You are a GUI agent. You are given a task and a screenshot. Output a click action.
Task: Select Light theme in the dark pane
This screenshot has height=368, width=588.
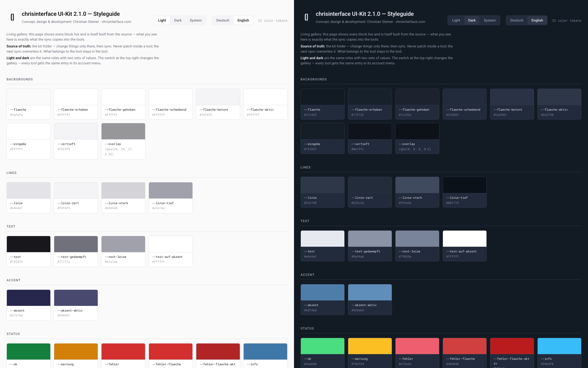pyautogui.click(x=456, y=20)
